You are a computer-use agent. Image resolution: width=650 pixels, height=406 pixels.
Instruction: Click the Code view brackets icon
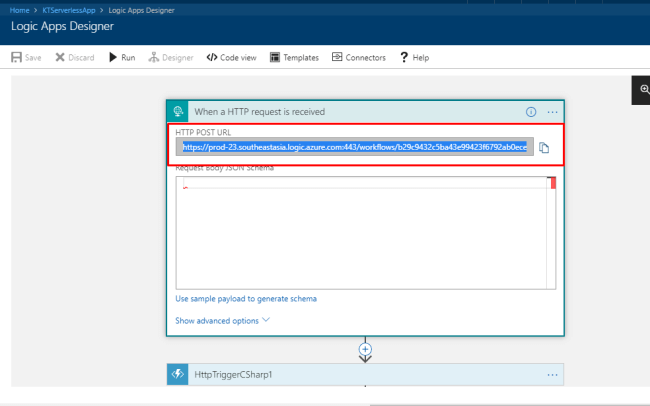[212, 57]
